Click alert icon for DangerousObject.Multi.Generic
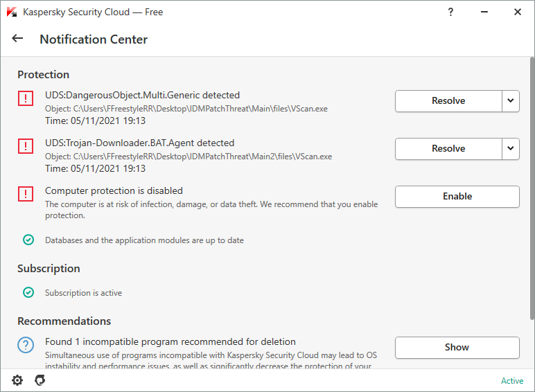535x392 pixels. pos(26,98)
